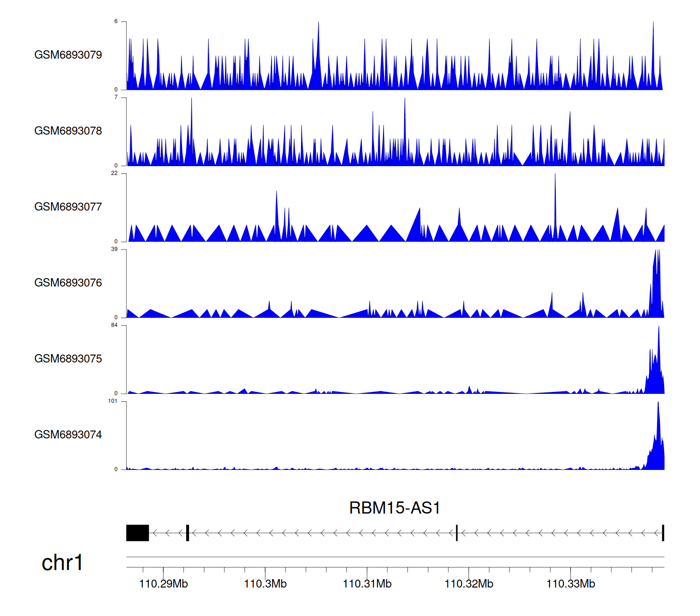Click the chr1 chromosome label
Viewport: 700px width, 616px height.
point(62,563)
